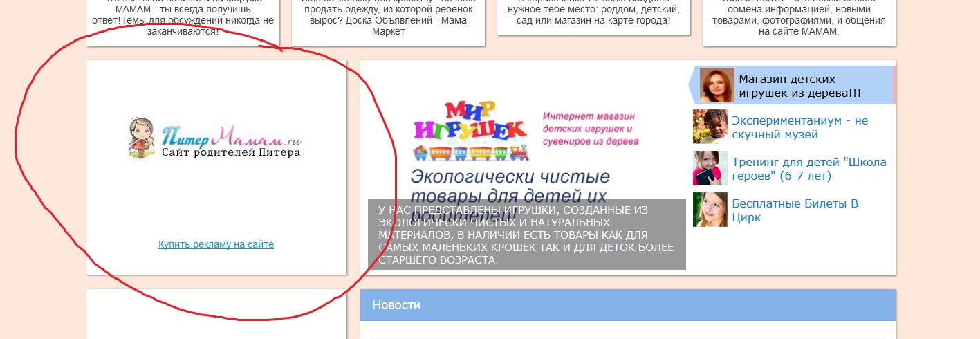This screenshot has height=339, width=980.
Task: Click the card text mentioning 'Доска Объявлений - Мама Маркет'
Action: (x=389, y=19)
